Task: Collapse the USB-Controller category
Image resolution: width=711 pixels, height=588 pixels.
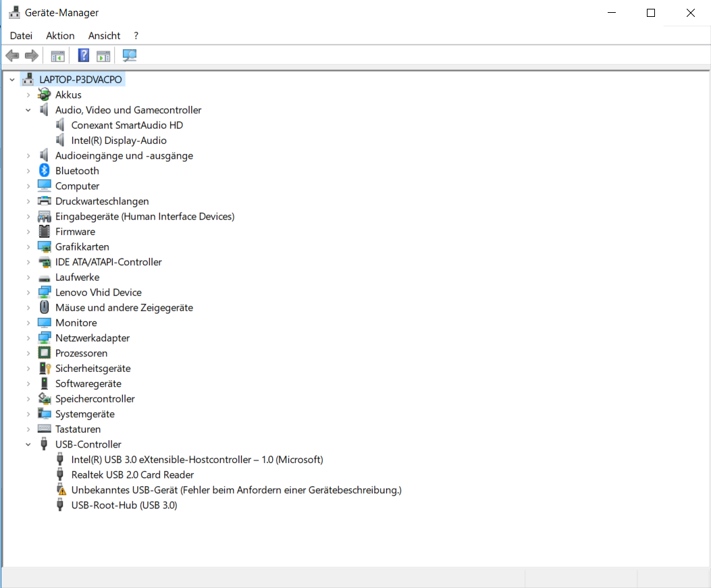Action: 28,444
